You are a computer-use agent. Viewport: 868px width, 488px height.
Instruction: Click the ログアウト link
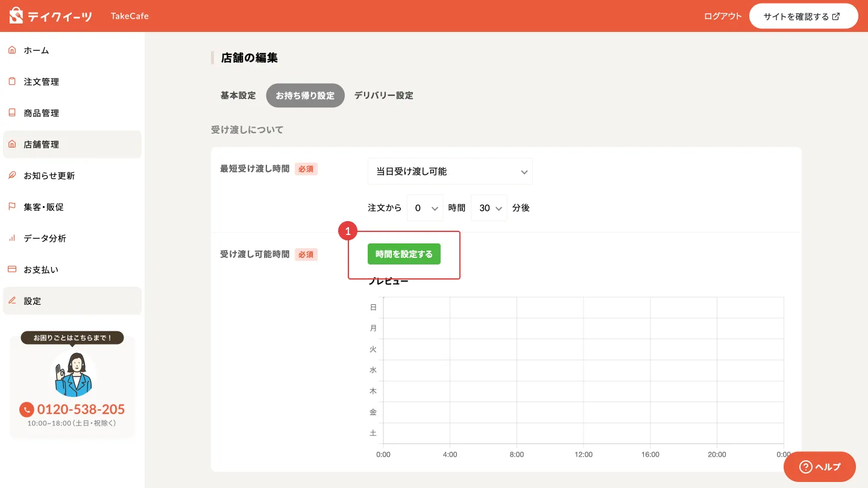point(723,16)
